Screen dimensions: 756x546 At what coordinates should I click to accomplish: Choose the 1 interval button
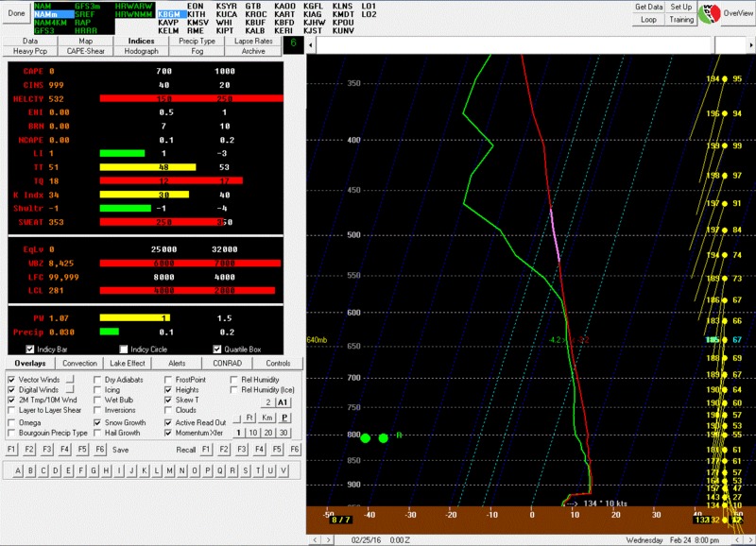[x=239, y=433]
